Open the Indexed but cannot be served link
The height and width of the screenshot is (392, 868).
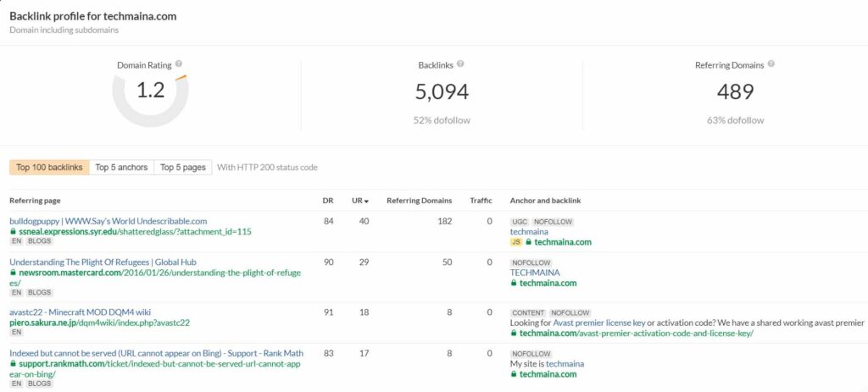156,353
